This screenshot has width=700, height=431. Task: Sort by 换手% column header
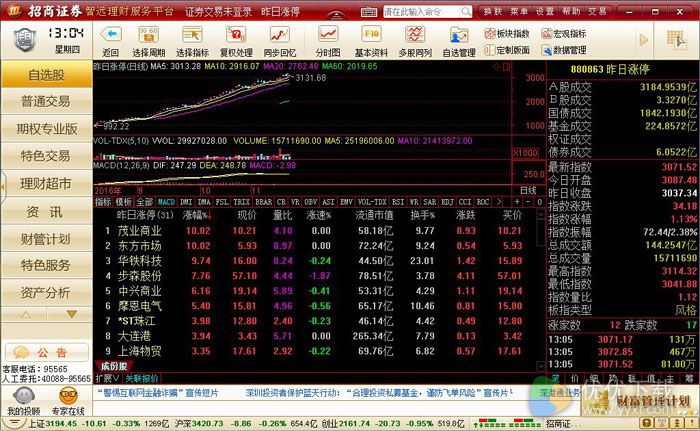(x=423, y=215)
